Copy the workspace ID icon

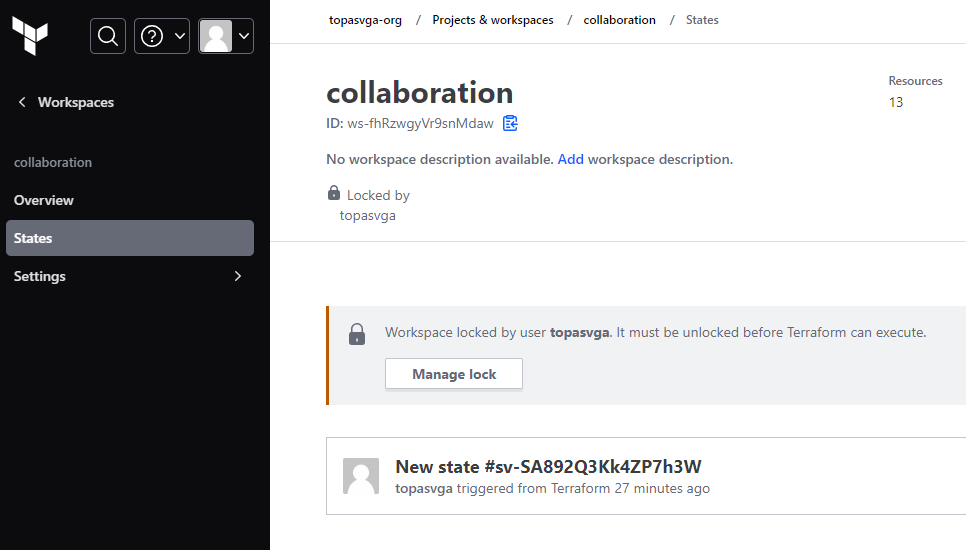point(510,123)
